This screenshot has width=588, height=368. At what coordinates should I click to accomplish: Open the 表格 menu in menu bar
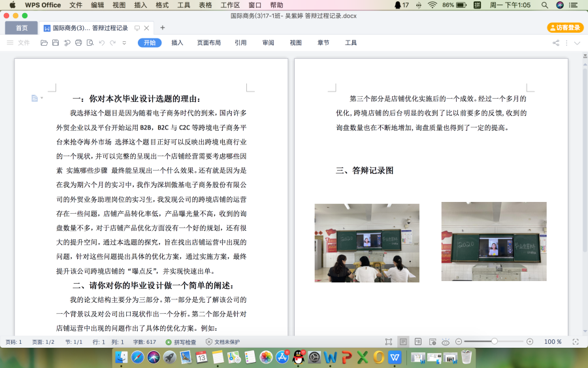point(205,5)
